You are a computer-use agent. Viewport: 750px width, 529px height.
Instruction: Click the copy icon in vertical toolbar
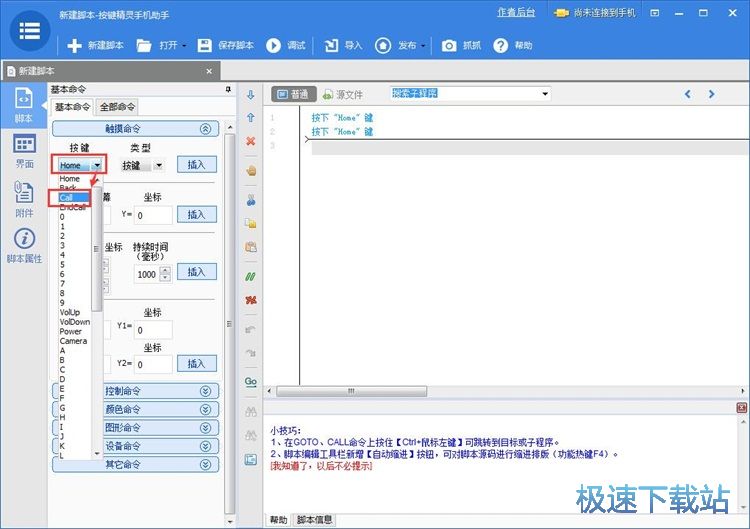(251, 223)
